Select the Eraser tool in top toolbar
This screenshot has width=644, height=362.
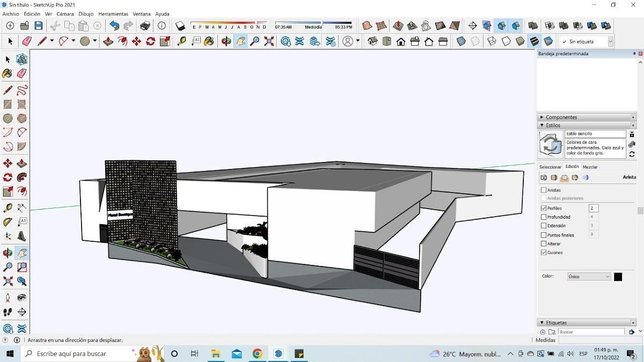pyautogui.click(x=27, y=41)
